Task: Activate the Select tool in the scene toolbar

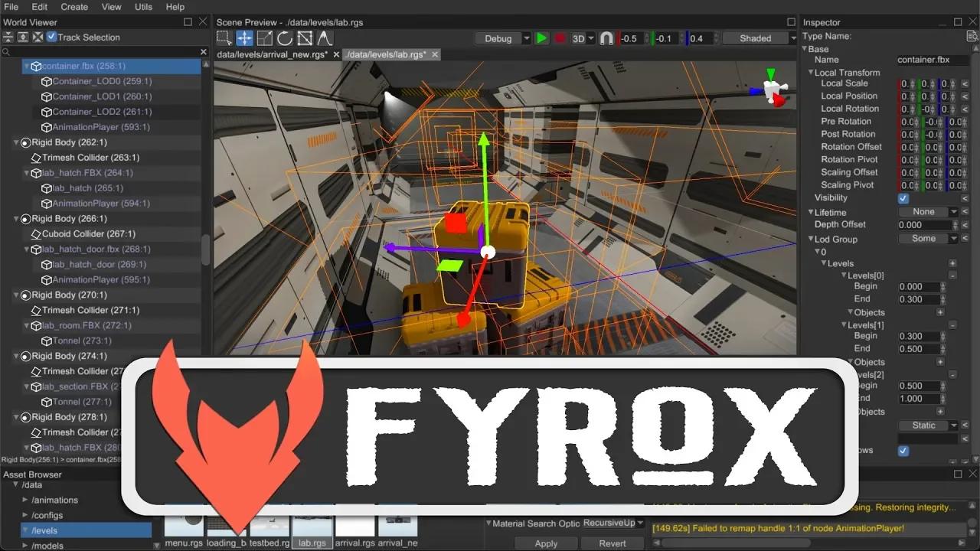Action: (224, 37)
